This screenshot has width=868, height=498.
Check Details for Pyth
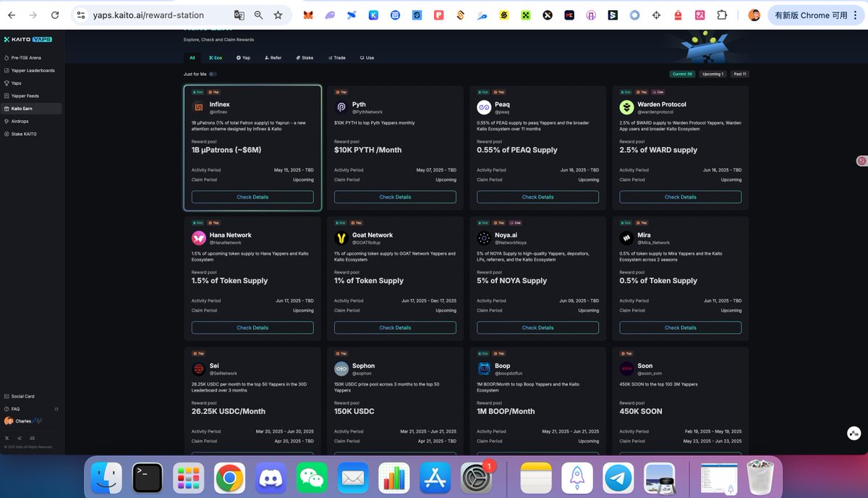[395, 197]
